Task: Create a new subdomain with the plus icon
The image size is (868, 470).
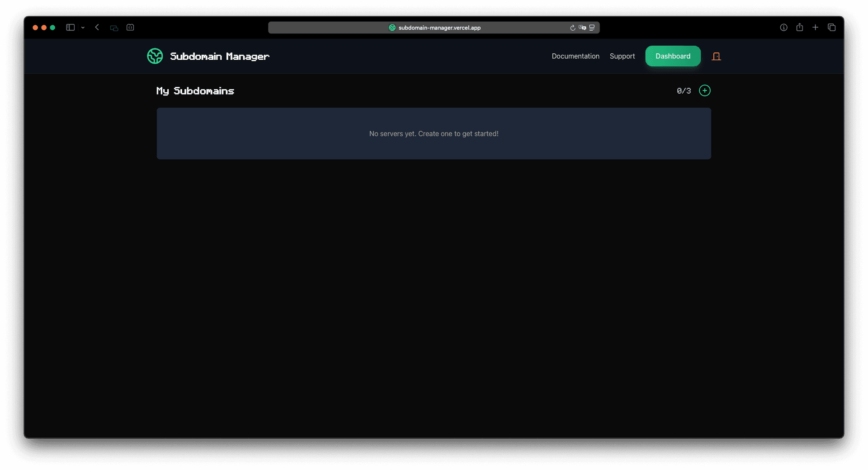Action: point(704,90)
